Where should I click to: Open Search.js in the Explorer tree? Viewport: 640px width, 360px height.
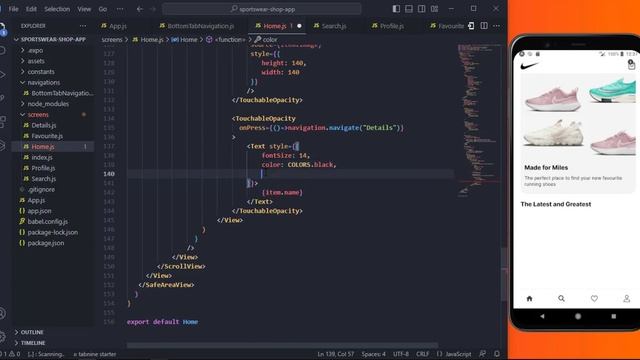pos(53,179)
